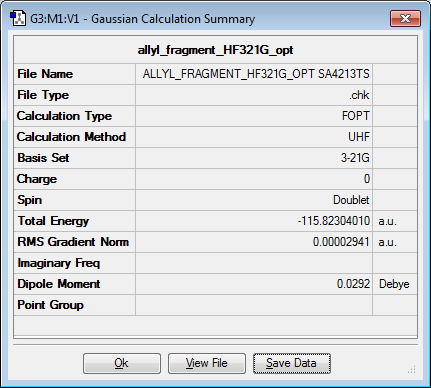This screenshot has width=431, height=388.
Task: Click the Save Data button
Action: coord(292,363)
